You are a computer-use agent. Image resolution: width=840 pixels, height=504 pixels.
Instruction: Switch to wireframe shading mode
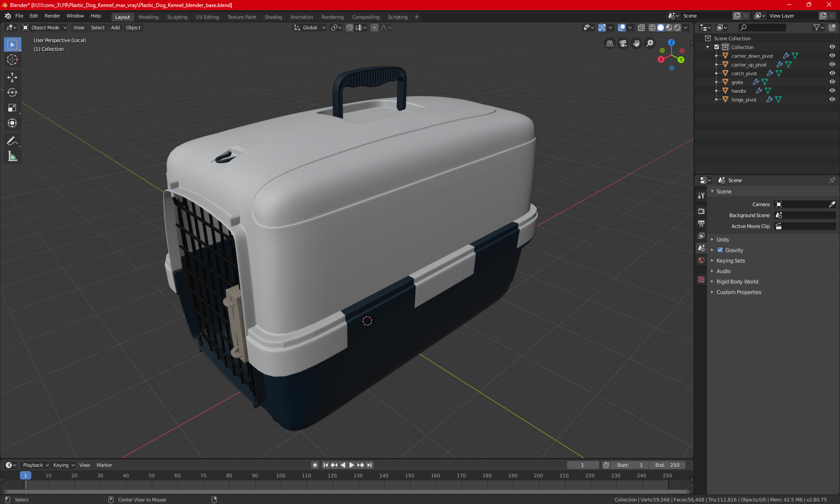pos(652,28)
